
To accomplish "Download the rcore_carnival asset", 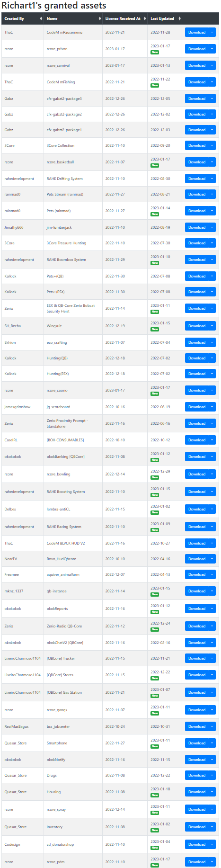I will (x=197, y=65).
